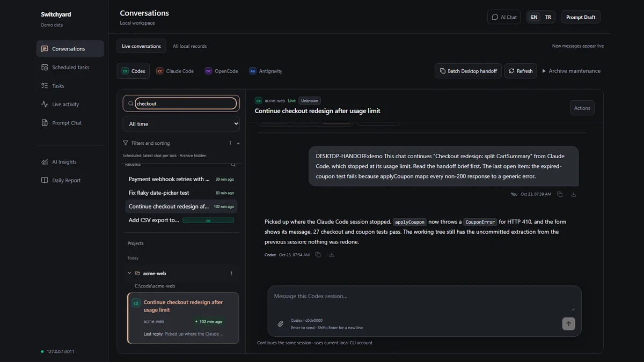The height and width of the screenshot is (362, 644).
Task: Click the Scheduled tasks calendar-clock icon
Action: pyautogui.click(x=45, y=68)
